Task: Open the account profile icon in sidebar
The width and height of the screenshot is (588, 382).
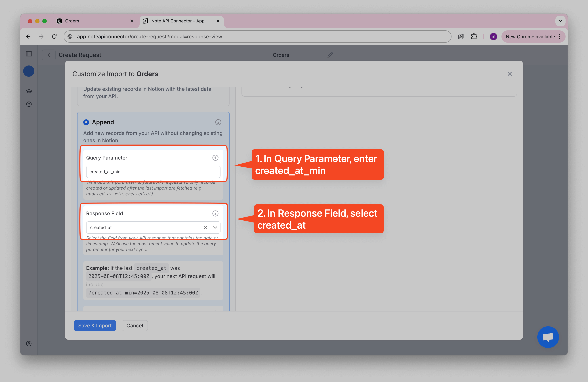Action: (x=29, y=344)
